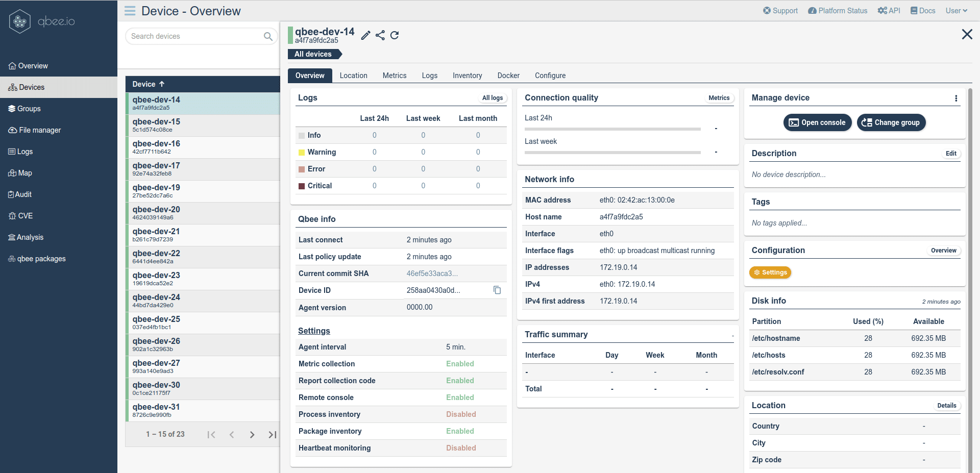Image resolution: width=980 pixels, height=473 pixels.
Task: Open Manage device three-dot menu
Action: (956, 98)
